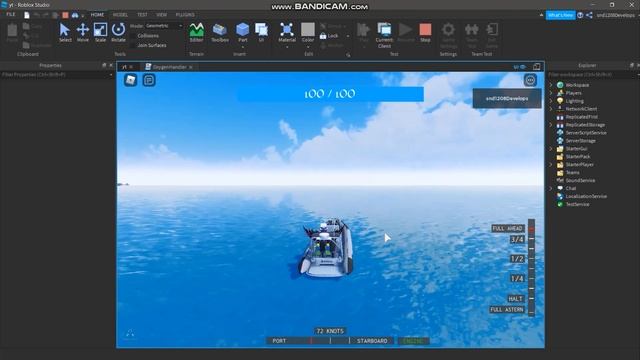This screenshot has width=640, height=360.
Task: Switch to the MODEL ribbon tab
Action: point(120,15)
